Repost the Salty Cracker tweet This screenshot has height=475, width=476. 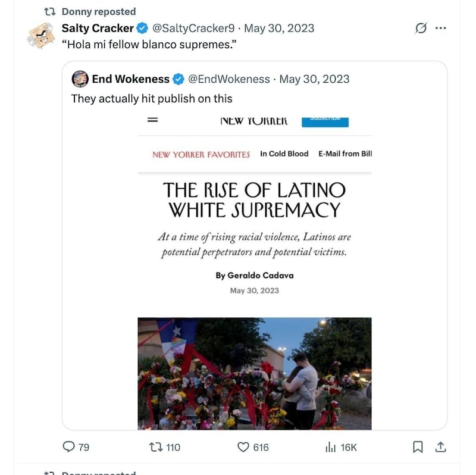pyautogui.click(x=156, y=446)
